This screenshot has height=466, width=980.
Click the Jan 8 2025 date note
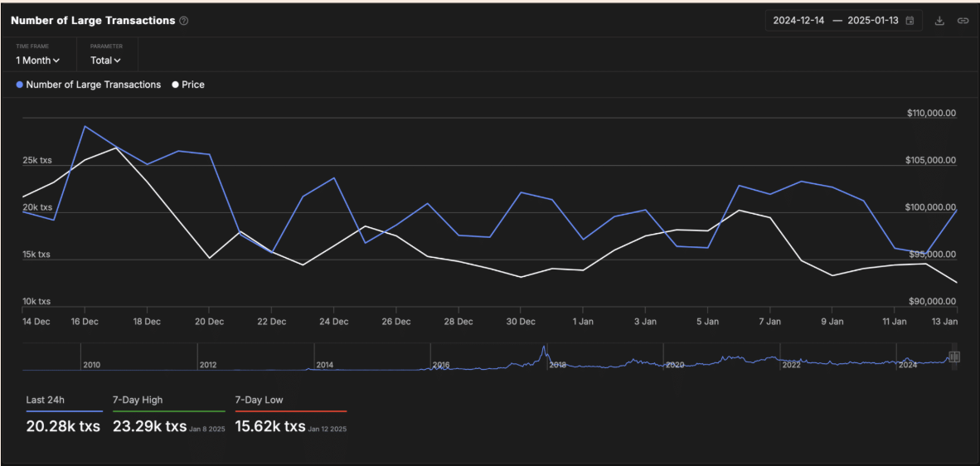206,430
